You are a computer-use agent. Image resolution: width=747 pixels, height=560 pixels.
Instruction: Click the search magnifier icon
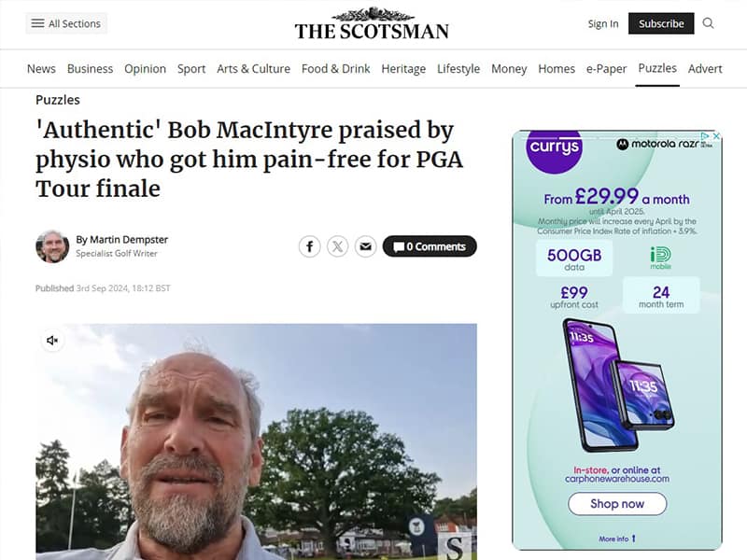coord(709,23)
